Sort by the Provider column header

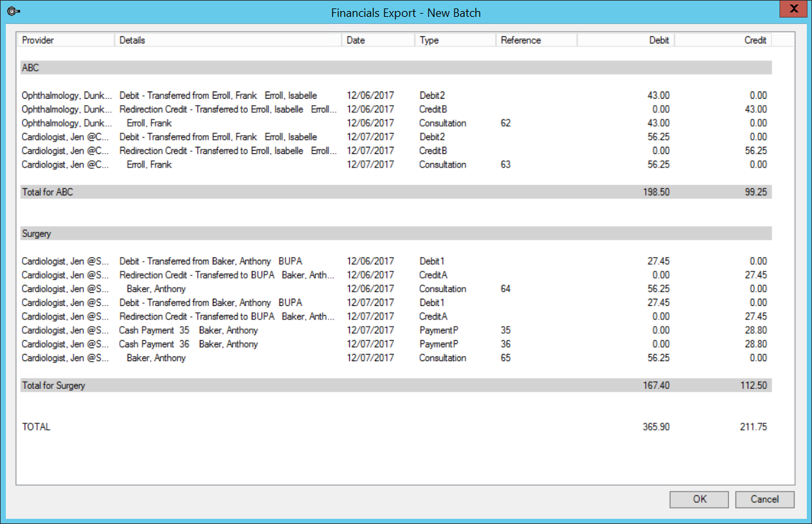pyautogui.click(x=66, y=40)
